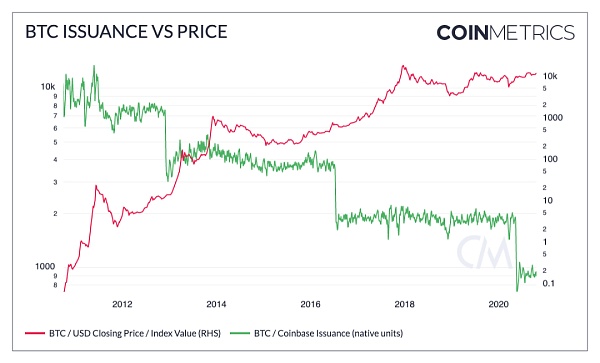Select the 2016 x-axis label
The image size is (600, 363).
click(310, 304)
